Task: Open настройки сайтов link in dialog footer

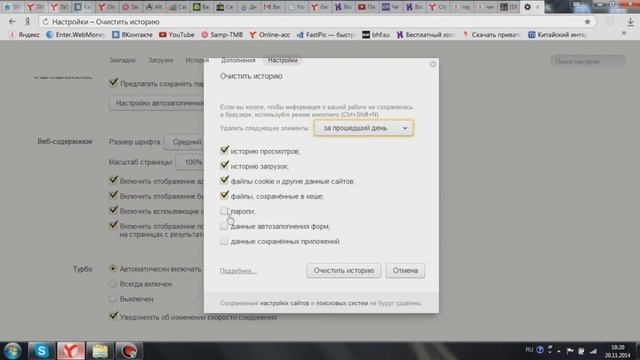Action: 284,303
